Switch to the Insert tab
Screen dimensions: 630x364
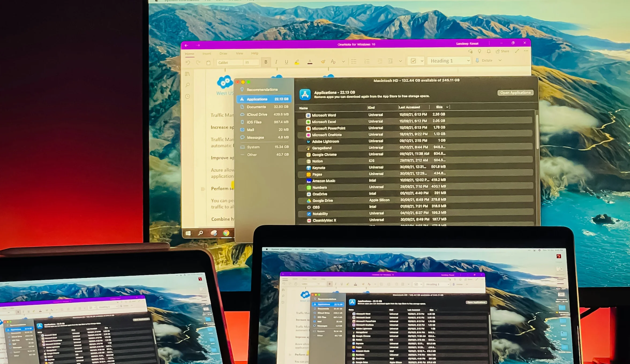pos(207,54)
